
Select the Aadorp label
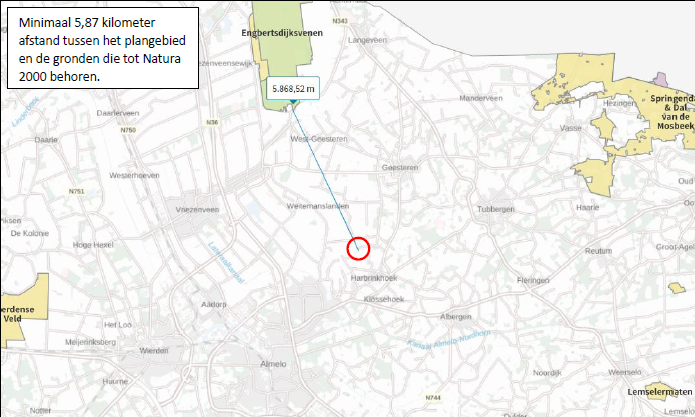(x=214, y=304)
